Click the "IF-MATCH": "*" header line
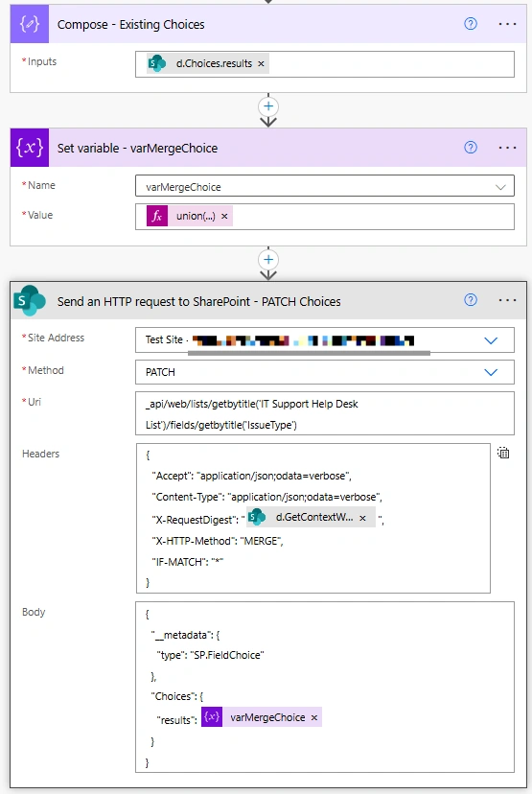Screen dimensions: 532x794 [x=187, y=562]
